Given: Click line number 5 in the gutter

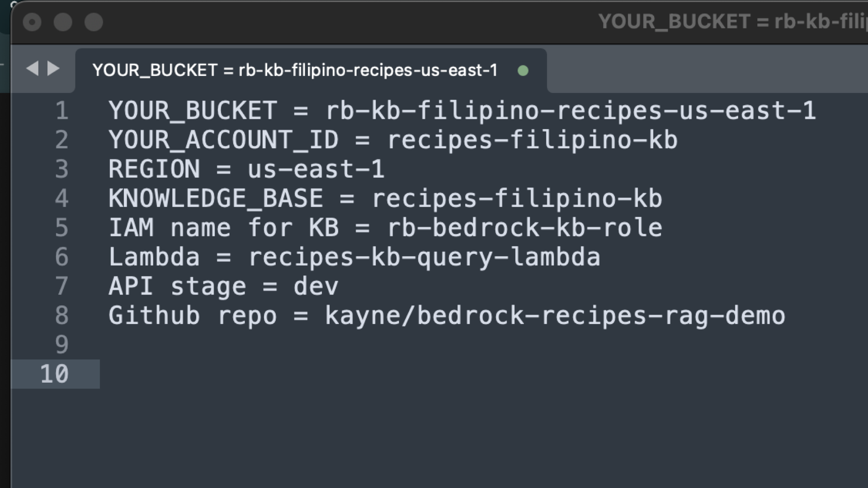Looking at the screenshot, I should tap(62, 228).
